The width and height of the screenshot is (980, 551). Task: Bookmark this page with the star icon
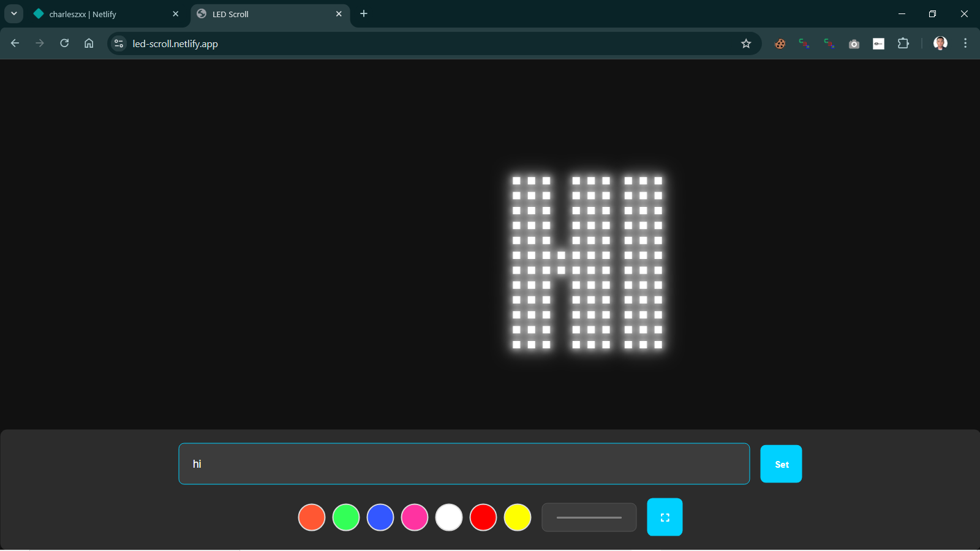coord(746,43)
